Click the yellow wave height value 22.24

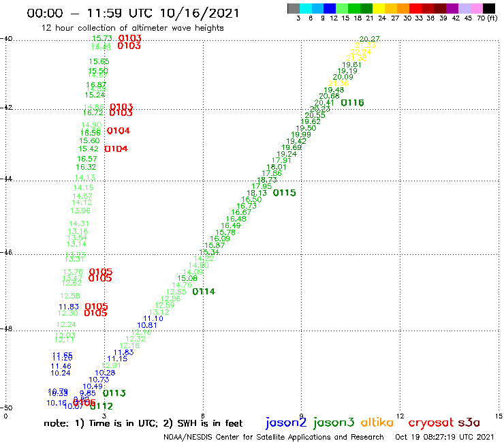361,52
